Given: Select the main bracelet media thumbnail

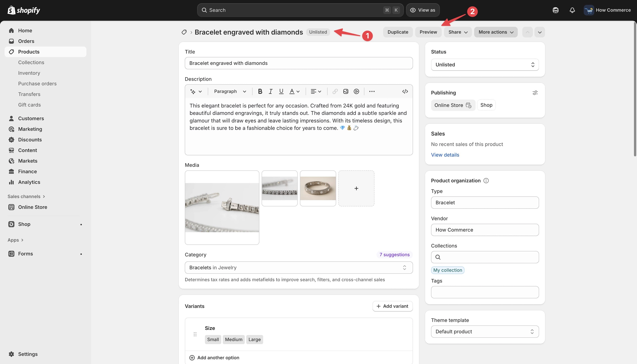Looking at the screenshot, I should pyautogui.click(x=222, y=208).
